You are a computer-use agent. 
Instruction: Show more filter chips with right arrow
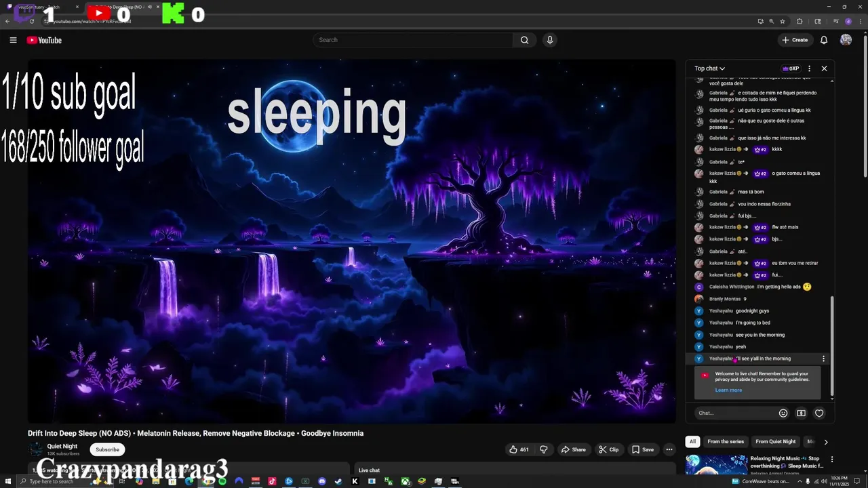coord(825,442)
